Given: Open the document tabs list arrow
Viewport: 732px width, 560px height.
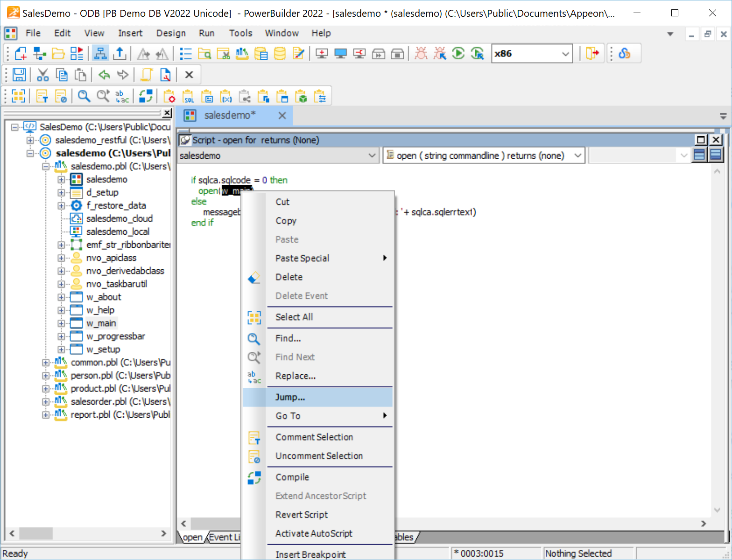Looking at the screenshot, I should [x=723, y=116].
